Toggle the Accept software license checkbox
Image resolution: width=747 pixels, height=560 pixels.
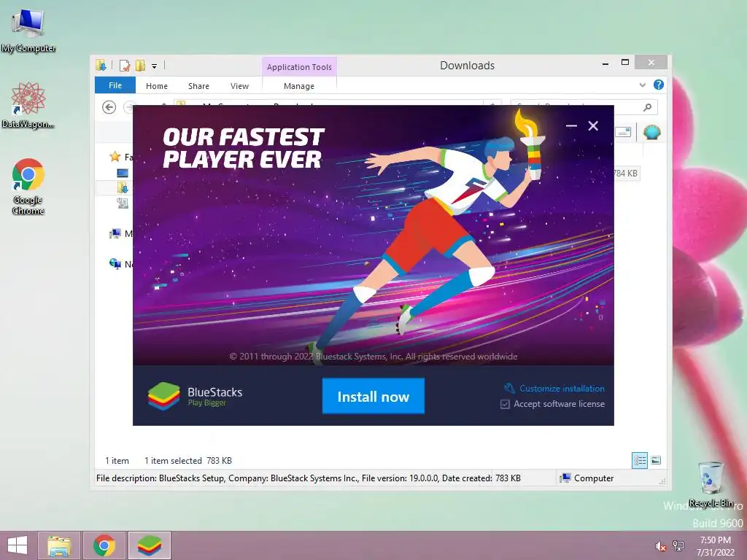(x=505, y=404)
